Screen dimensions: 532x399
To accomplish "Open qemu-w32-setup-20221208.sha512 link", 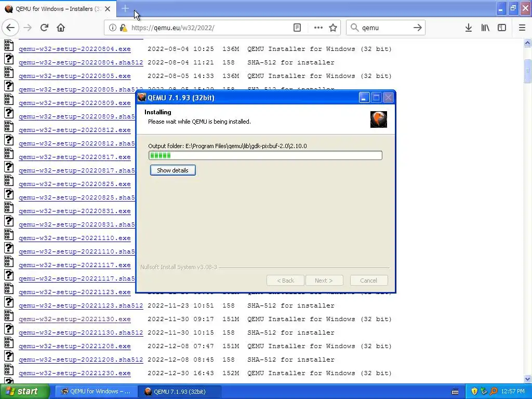I will point(81,360).
